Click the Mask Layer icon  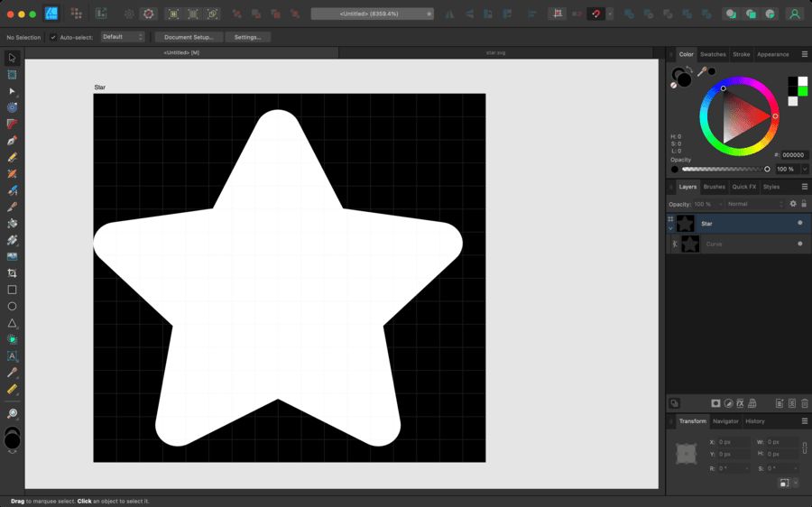click(x=715, y=403)
